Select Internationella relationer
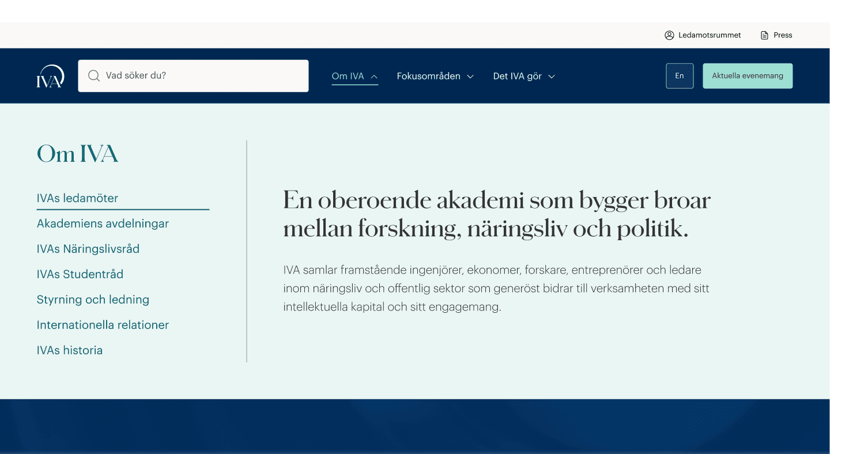The width and height of the screenshot is (868, 454). (x=103, y=325)
